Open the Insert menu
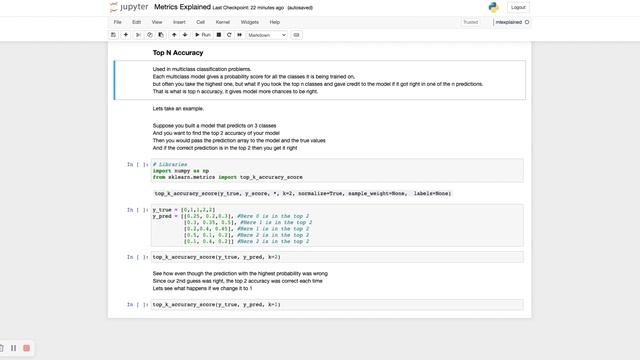640x360 pixels. (x=179, y=22)
